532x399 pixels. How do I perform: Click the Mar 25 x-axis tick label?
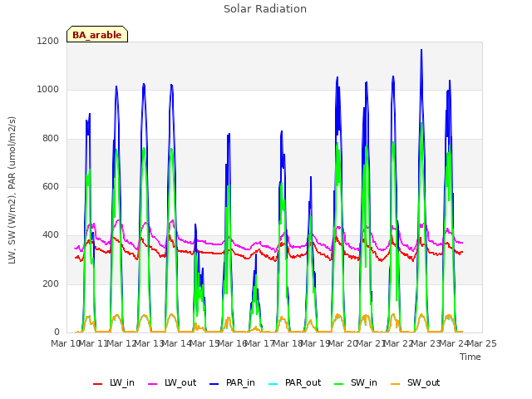click(482, 343)
